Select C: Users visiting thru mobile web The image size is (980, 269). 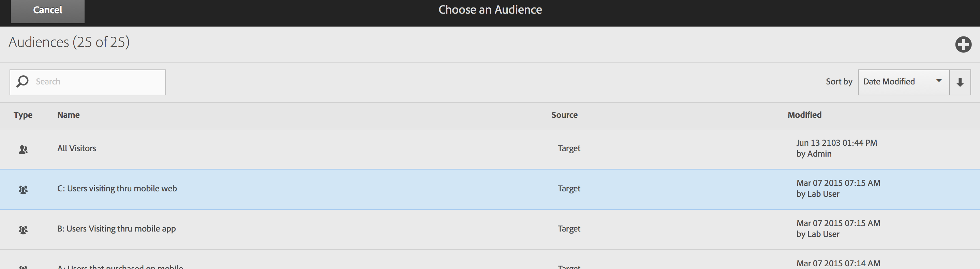pyautogui.click(x=117, y=189)
